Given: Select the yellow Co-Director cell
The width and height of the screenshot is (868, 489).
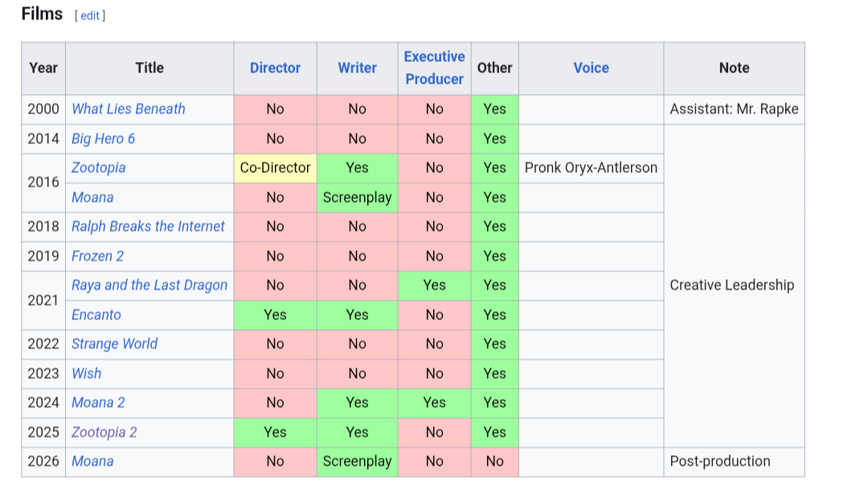Looking at the screenshot, I should tap(275, 168).
